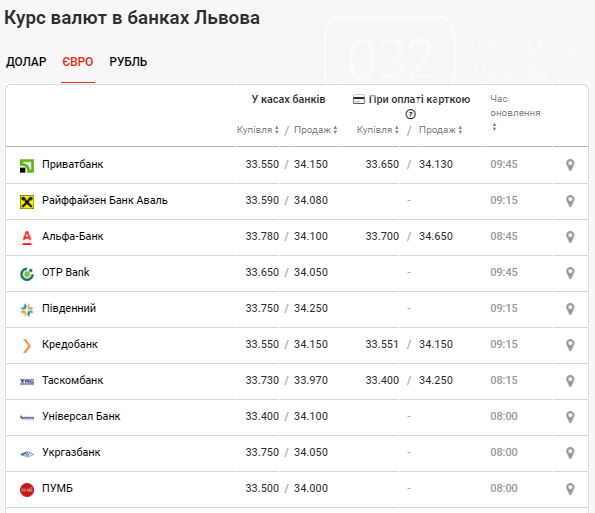Click Альфа-Банк update time 08:45
Viewport: 595px width, 513px height.
504,236
